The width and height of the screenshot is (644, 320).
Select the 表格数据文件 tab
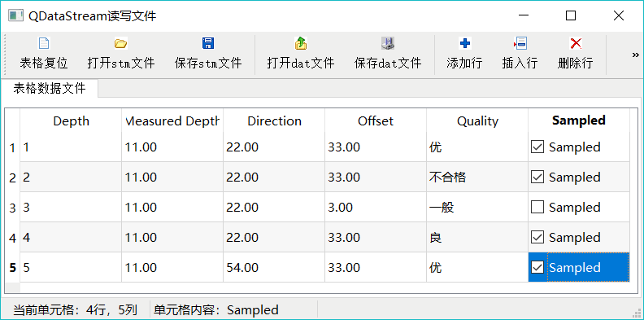point(50,89)
